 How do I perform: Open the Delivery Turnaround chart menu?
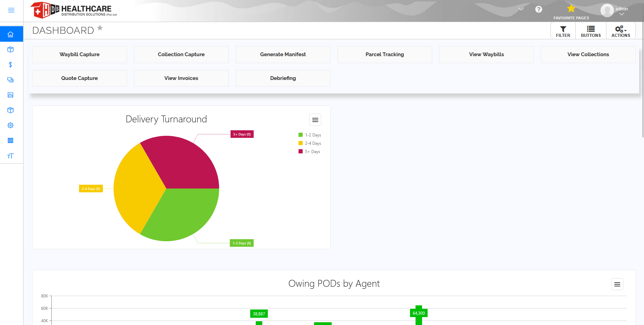(315, 120)
